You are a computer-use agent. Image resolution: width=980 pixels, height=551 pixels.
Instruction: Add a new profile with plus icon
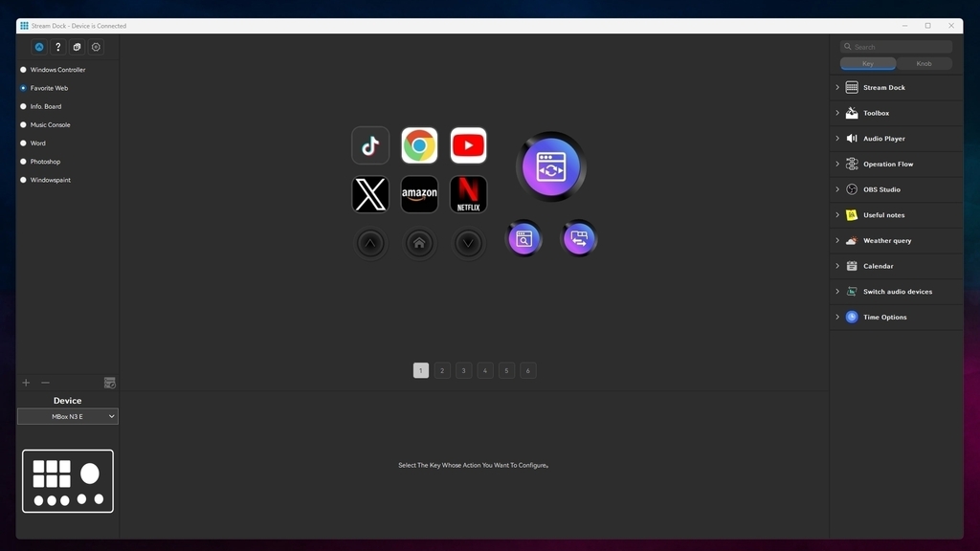pos(26,383)
